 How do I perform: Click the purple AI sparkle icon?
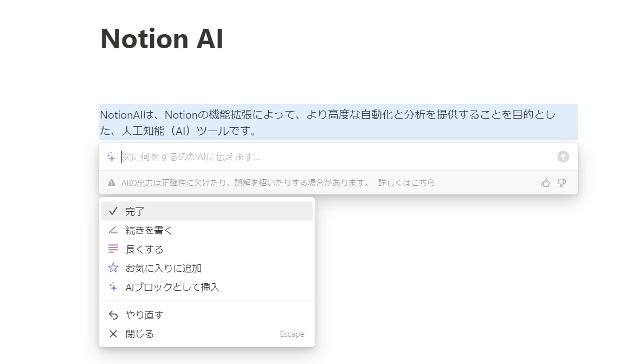(x=112, y=157)
